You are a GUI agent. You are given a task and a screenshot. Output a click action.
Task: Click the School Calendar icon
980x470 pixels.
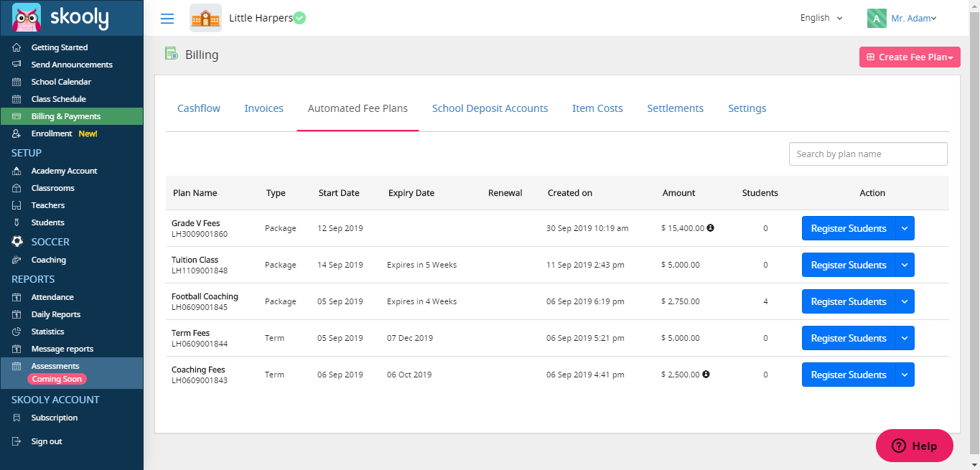[x=17, y=82]
